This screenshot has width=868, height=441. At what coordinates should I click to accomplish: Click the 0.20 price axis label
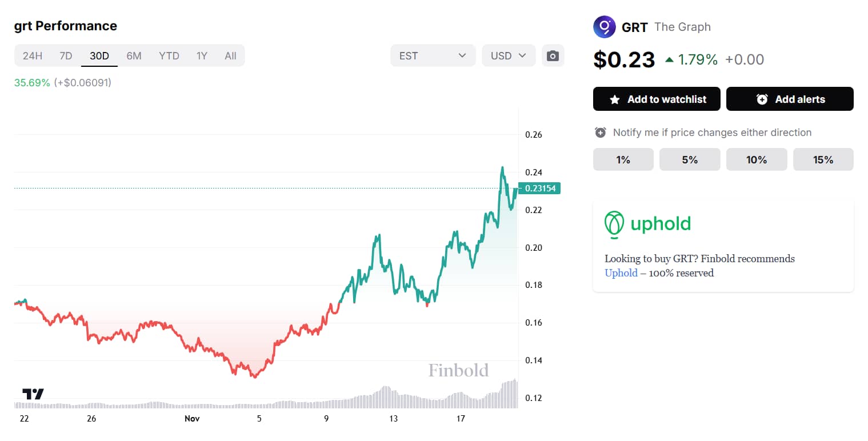(533, 247)
